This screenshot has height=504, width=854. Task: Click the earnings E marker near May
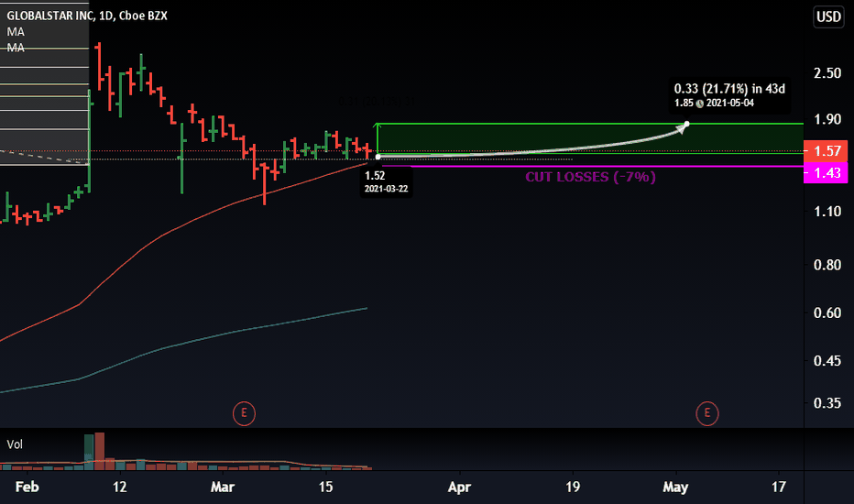[707, 413]
